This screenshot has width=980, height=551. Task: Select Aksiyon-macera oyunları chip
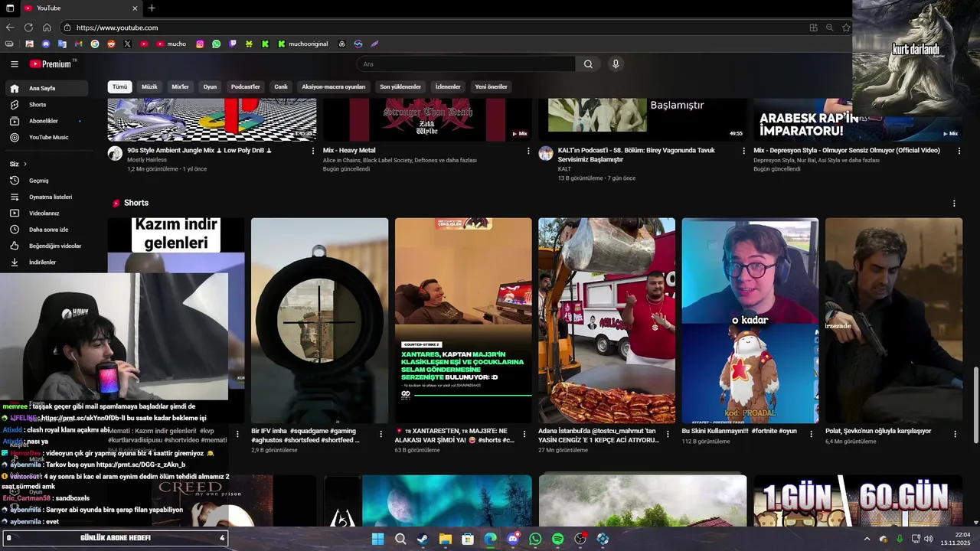[334, 87]
